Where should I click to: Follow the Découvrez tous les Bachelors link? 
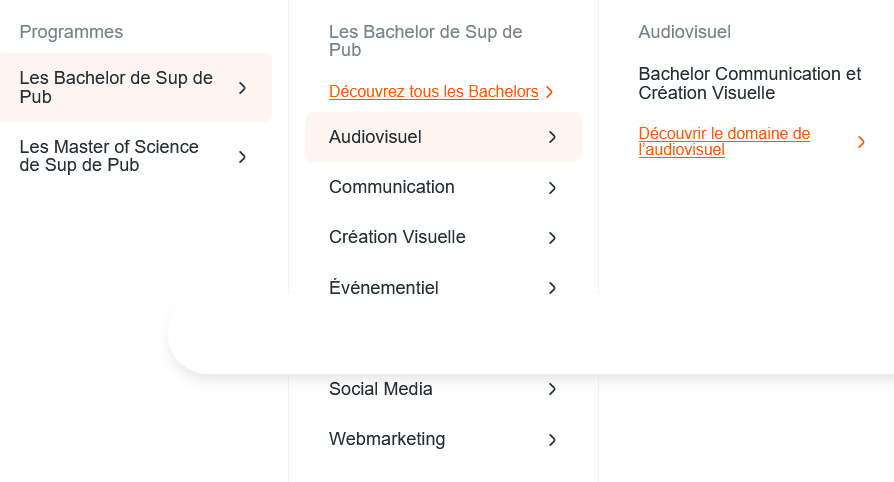pyautogui.click(x=433, y=92)
